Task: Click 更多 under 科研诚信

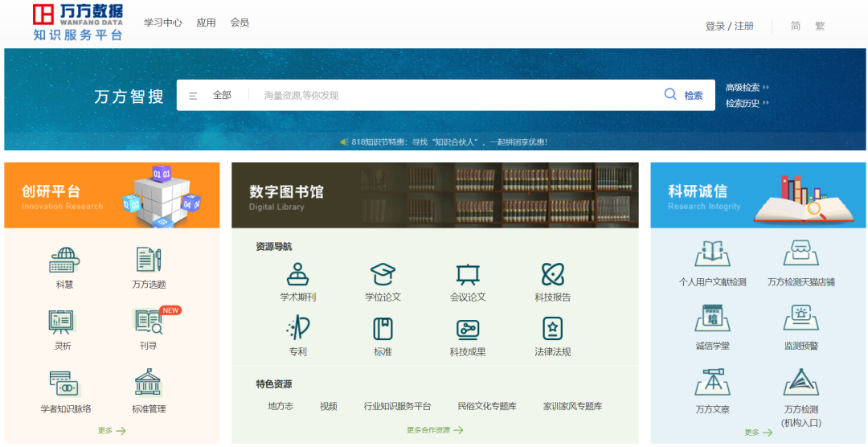Action: pos(759,433)
